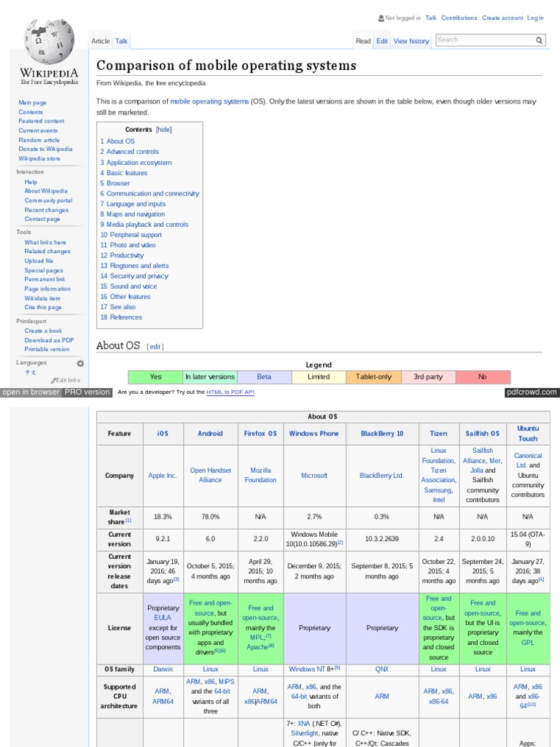Click the Wikipedia globe logo
This screenshot has width=560, height=747.
point(49,42)
